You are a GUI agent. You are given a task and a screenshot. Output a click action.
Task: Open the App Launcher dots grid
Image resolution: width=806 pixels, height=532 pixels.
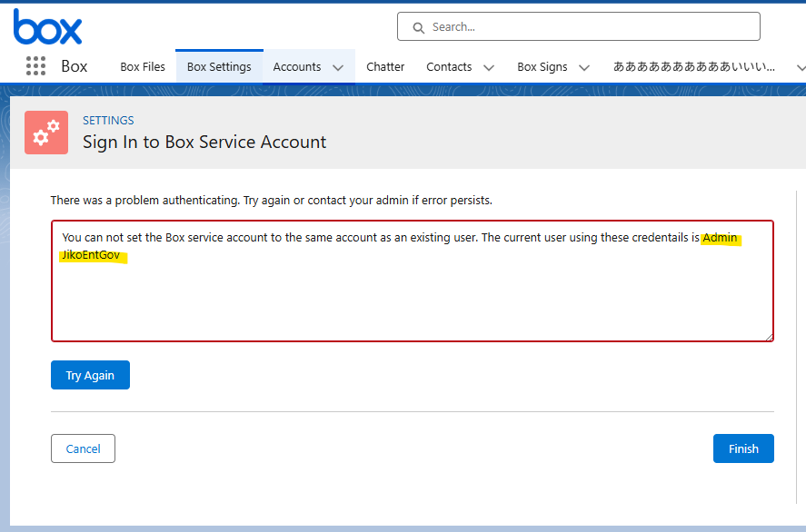click(x=35, y=66)
